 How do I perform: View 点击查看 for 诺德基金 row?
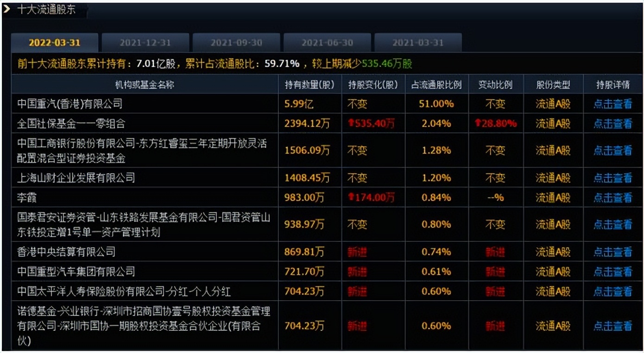pos(612,326)
